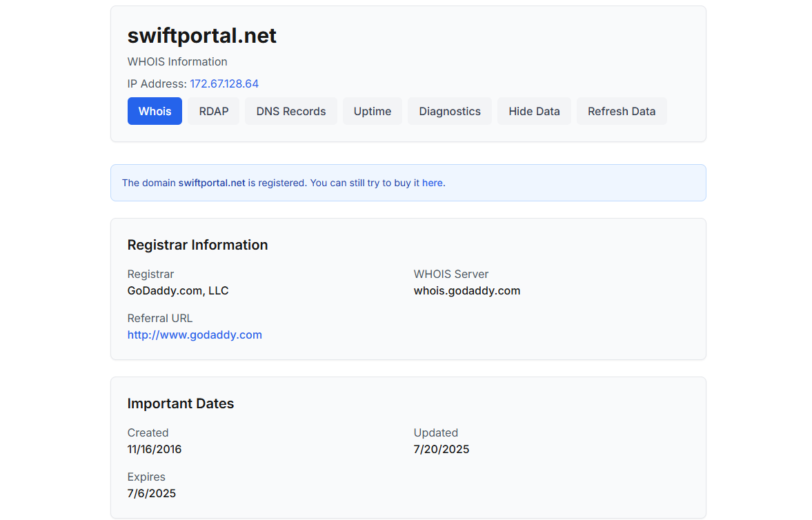Switch to the Diagnostics tab
Image resolution: width=812 pixels, height=520 pixels.
(450, 111)
